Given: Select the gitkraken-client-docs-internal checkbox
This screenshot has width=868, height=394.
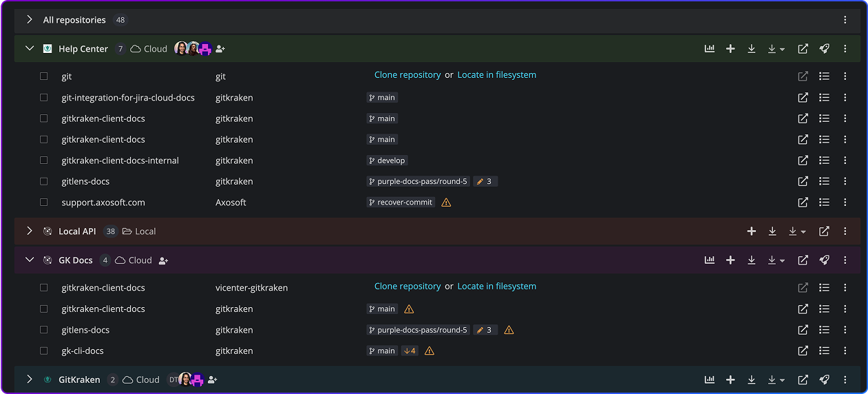Looking at the screenshot, I should pos(44,160).
